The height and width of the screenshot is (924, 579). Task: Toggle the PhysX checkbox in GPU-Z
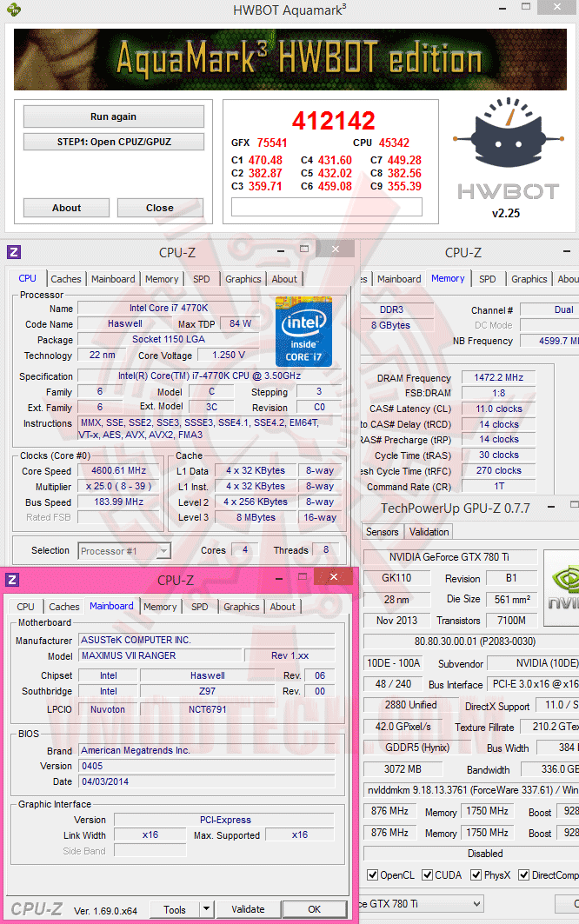click(x=476, y=875)
